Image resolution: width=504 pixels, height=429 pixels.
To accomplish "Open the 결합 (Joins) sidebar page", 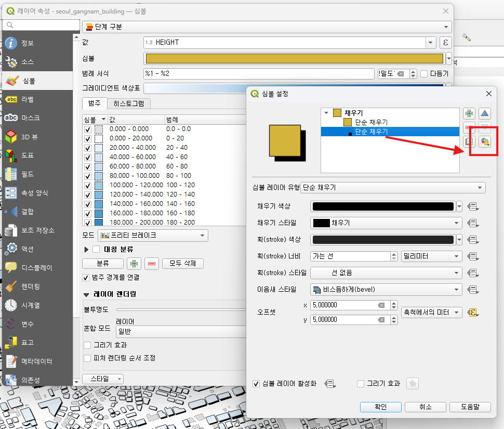I will coord(37,212).
